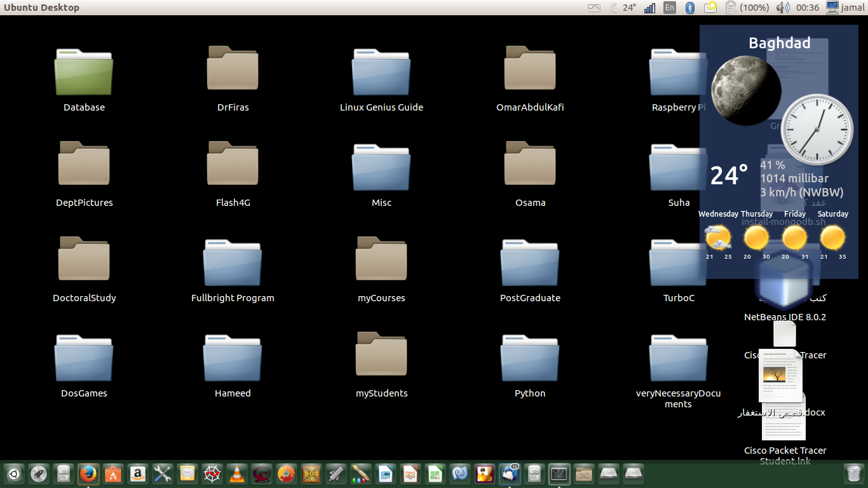Click the Amazon icon in dock
The image size is (868, 488).
(x=138, y=473)
